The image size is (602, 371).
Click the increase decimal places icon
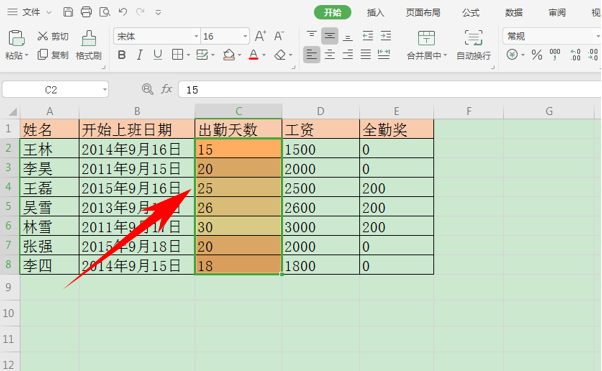[575, 55]
